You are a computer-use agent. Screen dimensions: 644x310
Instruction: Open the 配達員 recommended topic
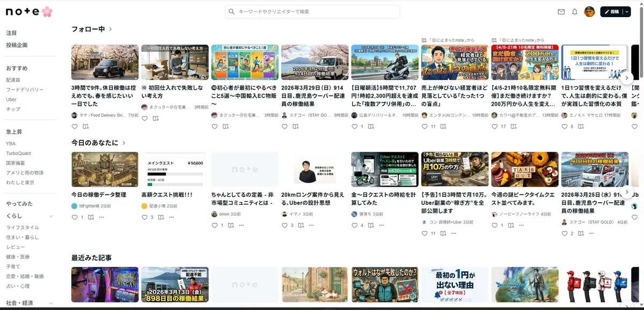(13, 79)
